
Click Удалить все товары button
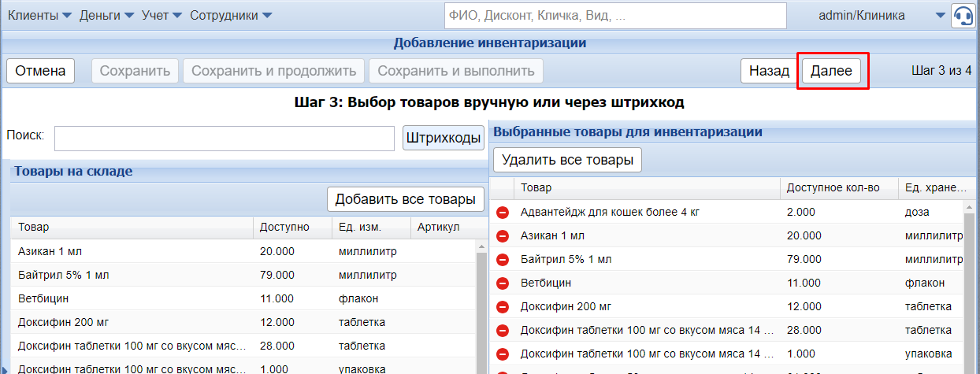567,160
